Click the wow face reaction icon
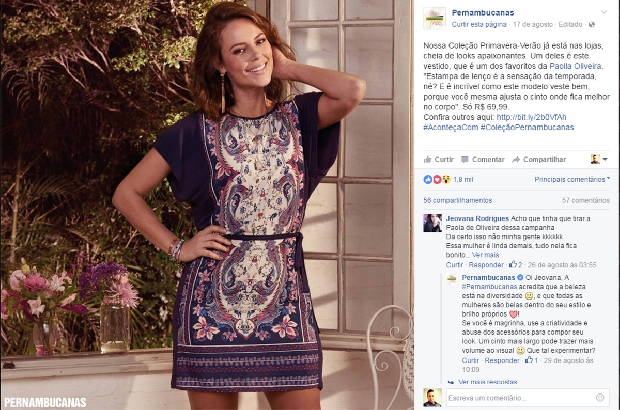This screenshot has height=410, width=620. 446,179
